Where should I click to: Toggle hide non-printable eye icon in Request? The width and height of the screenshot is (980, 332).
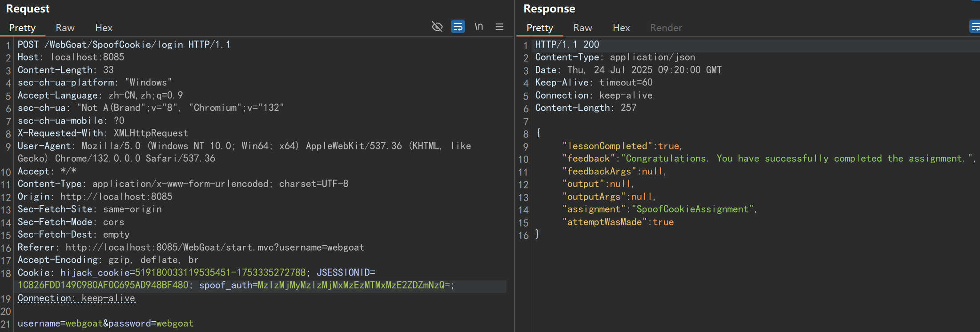(x=437, y=27)
